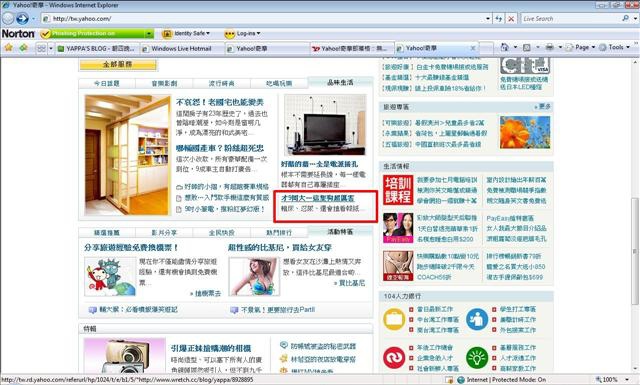Click the Favorites Center star icon
The image size is (640, 385).
pos(9,48)
